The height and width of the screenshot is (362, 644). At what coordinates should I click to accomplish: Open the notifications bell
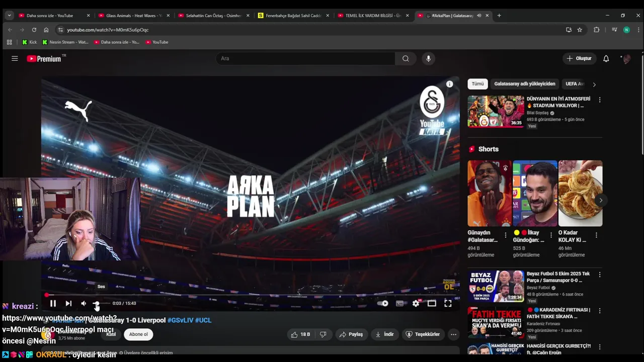coord(606,58)
